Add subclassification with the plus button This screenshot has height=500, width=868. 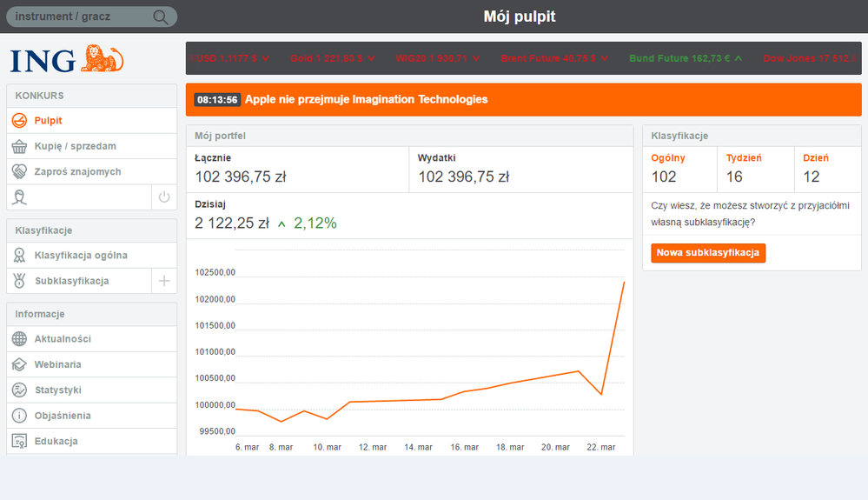tap(164, 281)
